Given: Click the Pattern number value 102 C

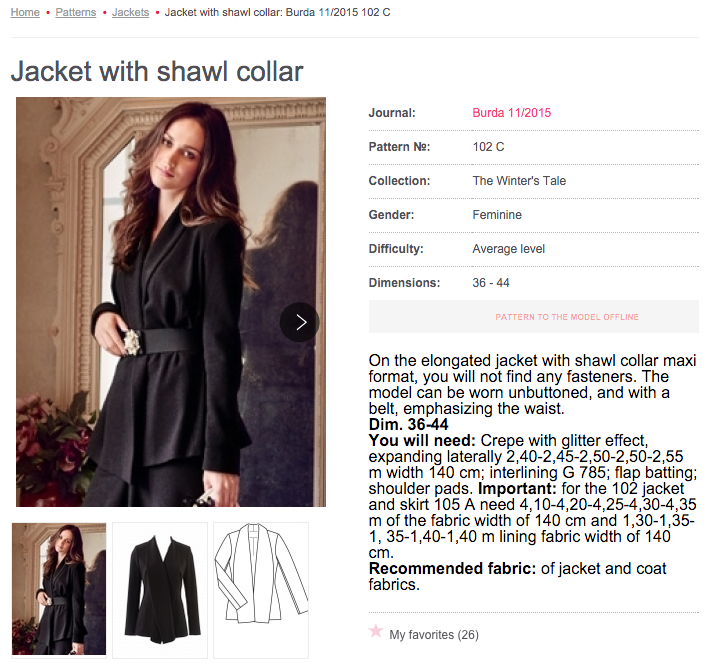Looking at the screenshot, I should pos(488,147).
